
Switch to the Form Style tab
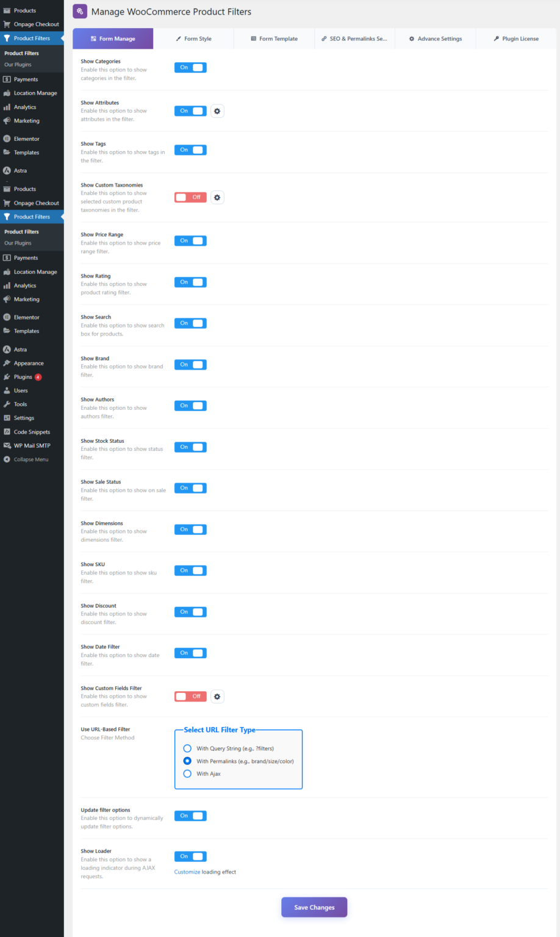[193, 38]
